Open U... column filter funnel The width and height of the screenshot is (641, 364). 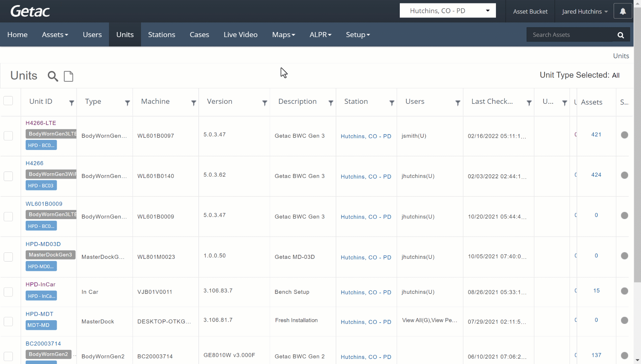click(564, 103)
